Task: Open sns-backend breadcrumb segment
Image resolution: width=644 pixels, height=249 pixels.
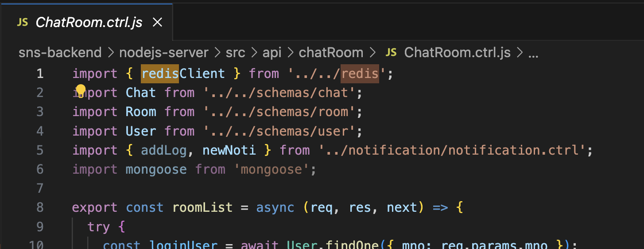Action: (x=60, y=53)
